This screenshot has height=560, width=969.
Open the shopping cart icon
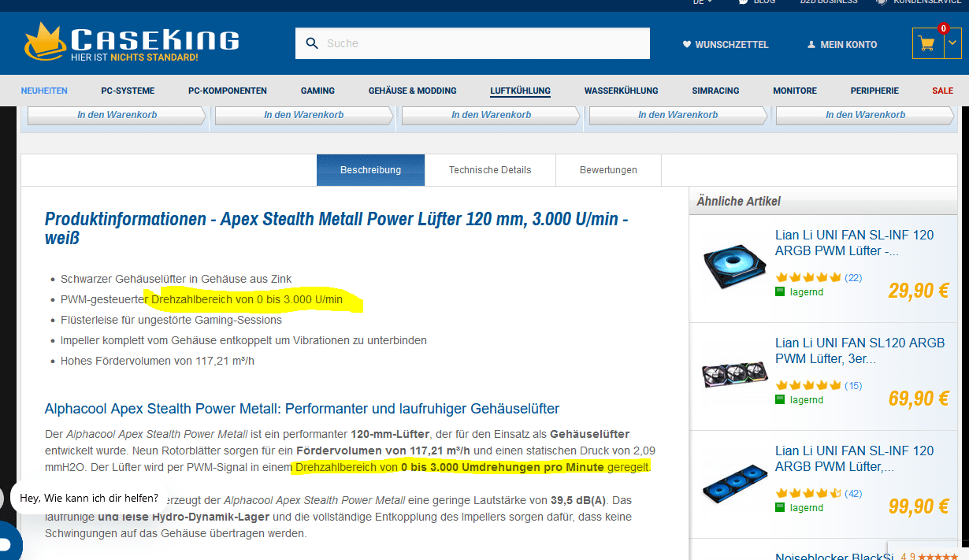(x=927, y=44)
